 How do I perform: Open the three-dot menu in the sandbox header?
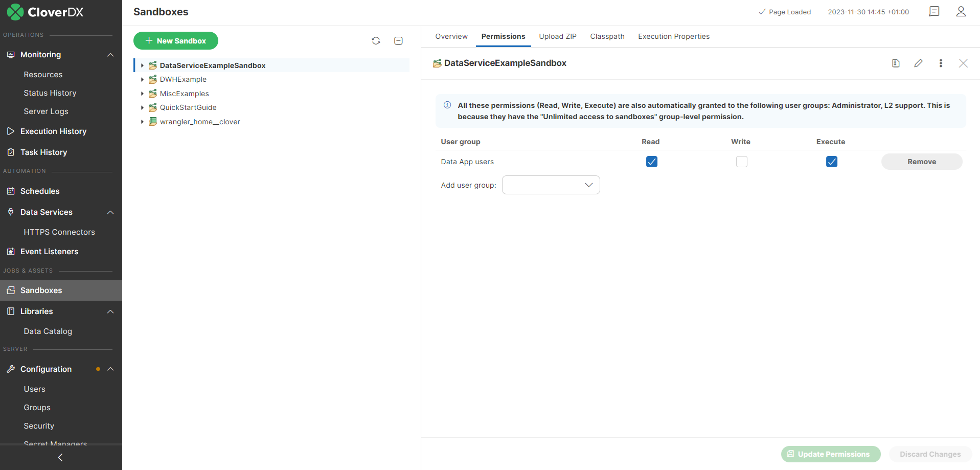[940, 63]
